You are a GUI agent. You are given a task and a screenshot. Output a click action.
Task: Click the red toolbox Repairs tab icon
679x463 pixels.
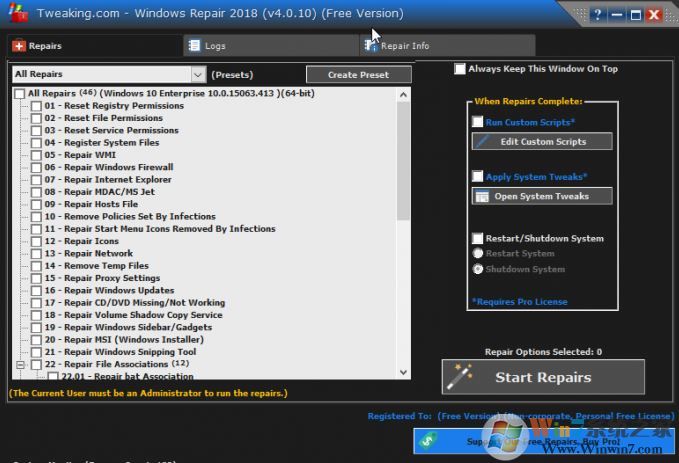click(x=18, y=46)
